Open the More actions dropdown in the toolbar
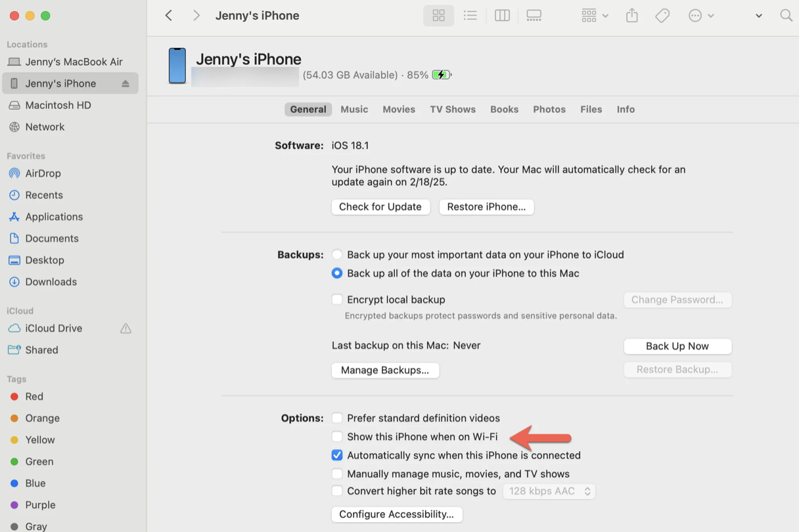This screenshot has height=532, width=799. [x=696, y=15]
